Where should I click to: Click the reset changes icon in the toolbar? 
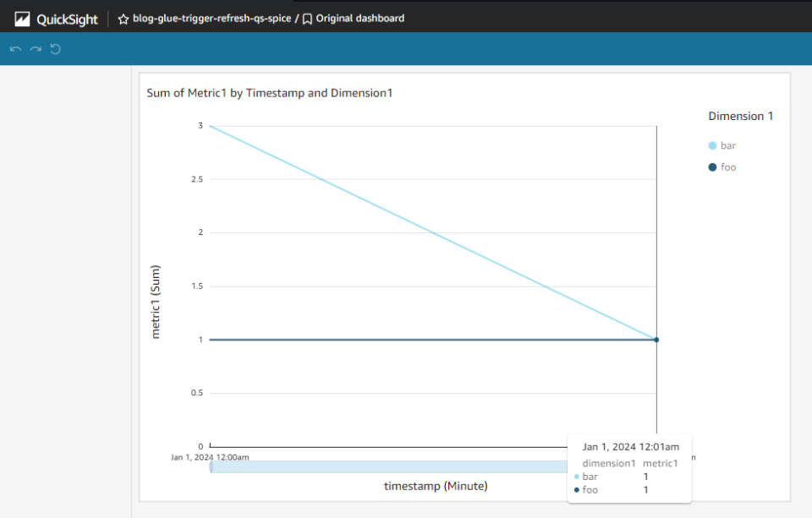(55, 48)
